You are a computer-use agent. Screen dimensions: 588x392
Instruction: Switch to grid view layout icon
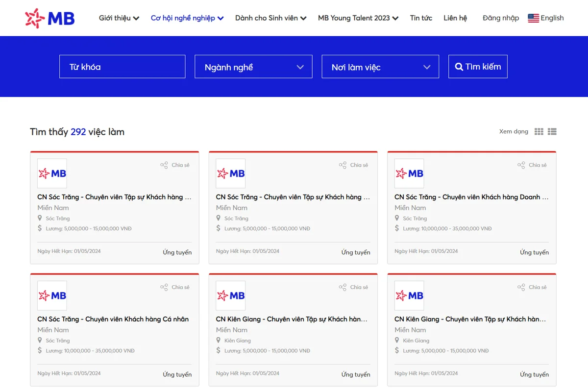(539, 131)
